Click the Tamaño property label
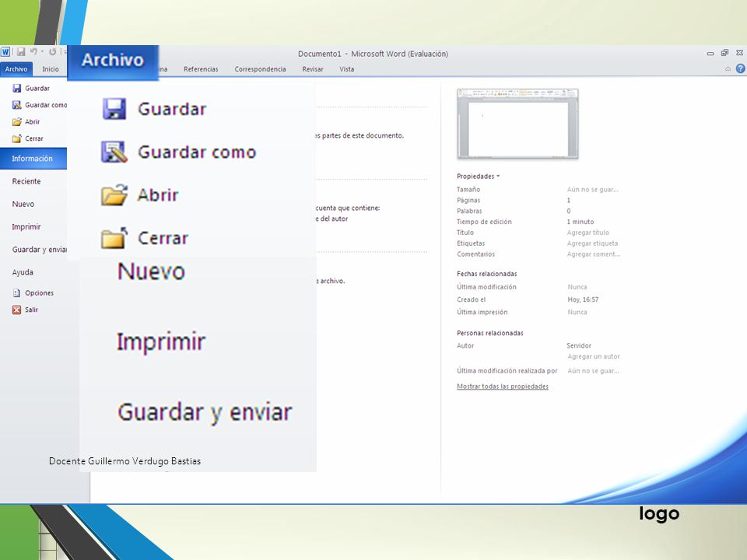Viewport: 747px width, 560px height. click(468, 190)
